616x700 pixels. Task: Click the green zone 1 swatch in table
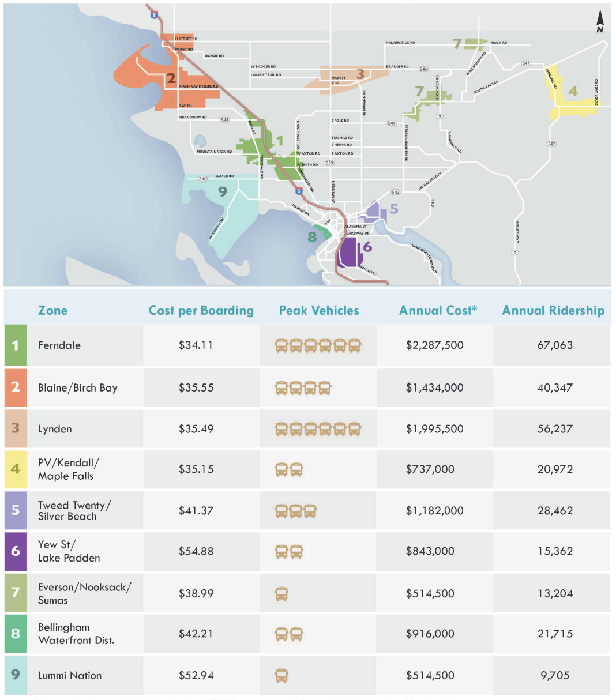point(16,345)
